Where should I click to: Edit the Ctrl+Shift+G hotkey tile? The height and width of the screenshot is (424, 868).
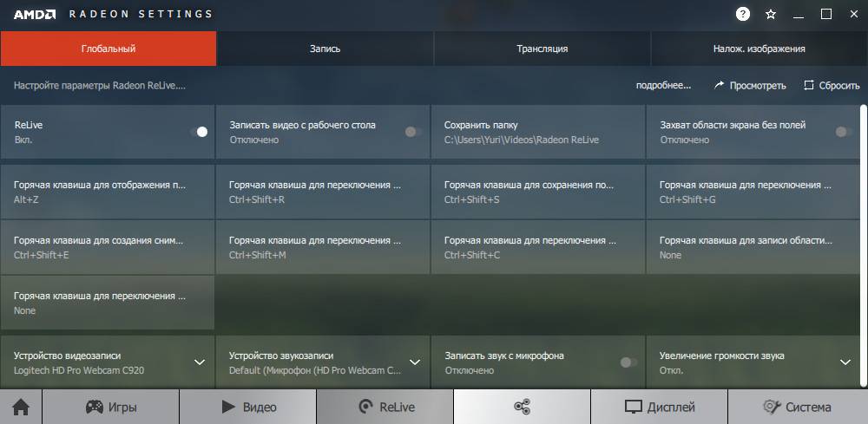click(753, 192)
